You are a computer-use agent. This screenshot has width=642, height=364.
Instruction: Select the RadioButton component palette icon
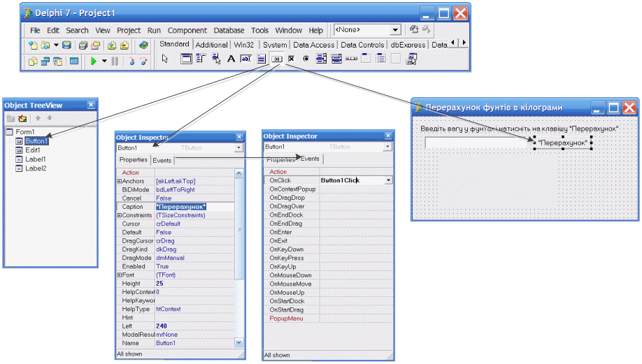pyautogui.click(x=306, y=60)
